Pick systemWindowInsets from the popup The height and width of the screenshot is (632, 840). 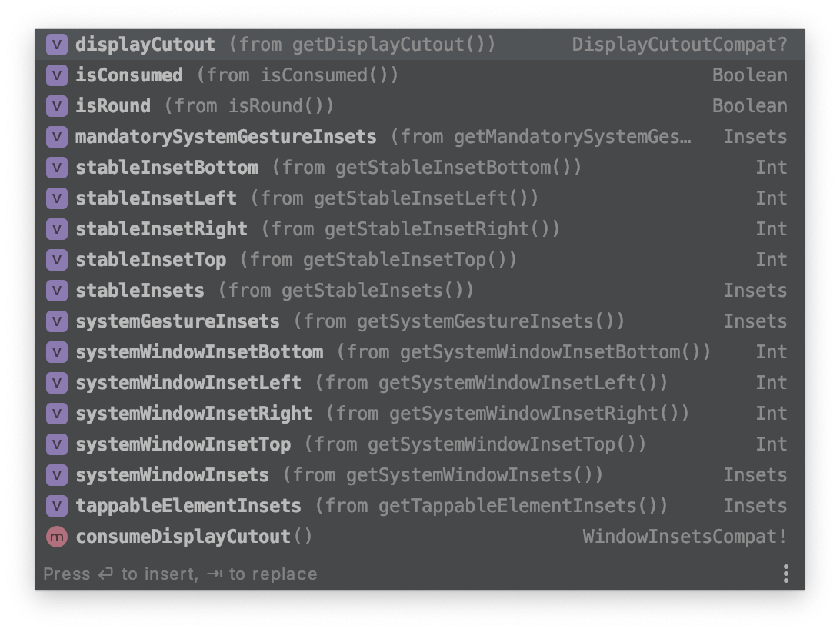[x=420, y=476]
